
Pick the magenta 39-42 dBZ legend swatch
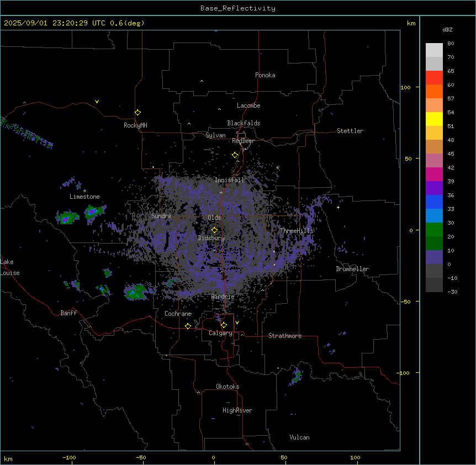pyautogui.click(x=434, y=174)
